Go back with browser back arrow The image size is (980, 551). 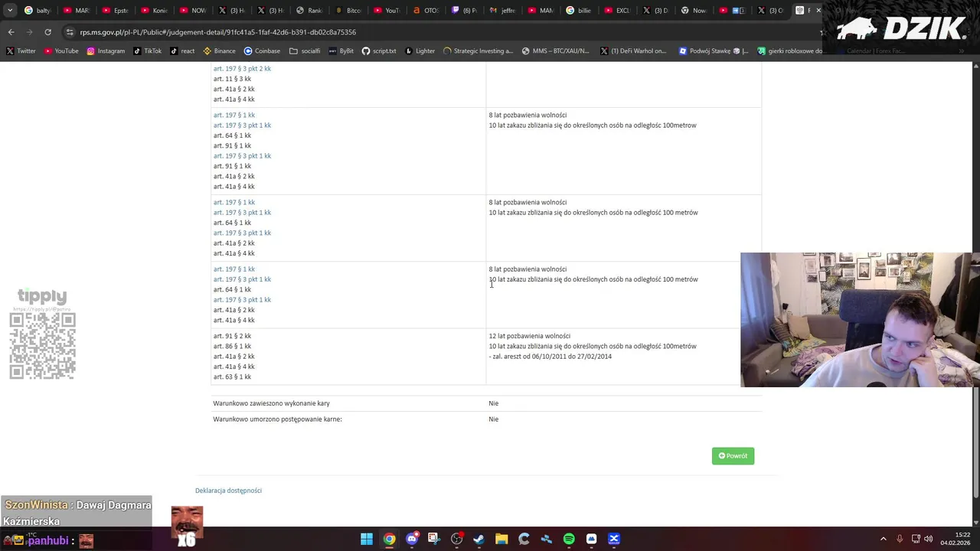click(11, 32)
